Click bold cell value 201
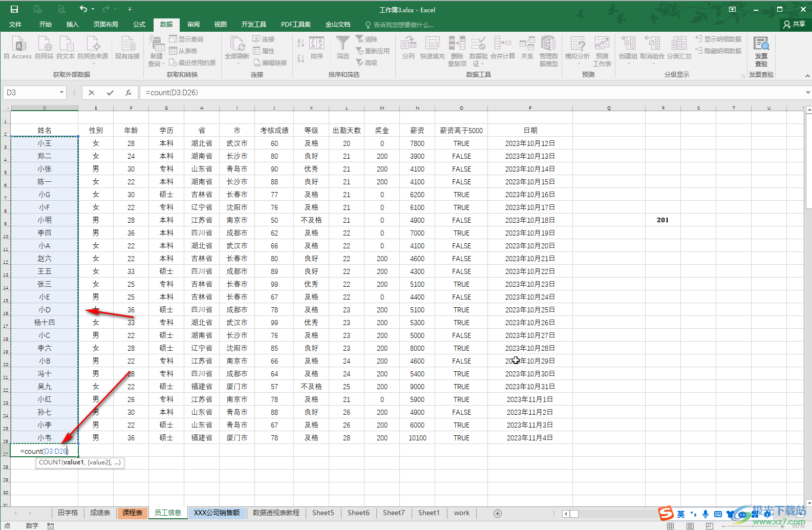This screenshot has width=812, height=530. point(663,220)
